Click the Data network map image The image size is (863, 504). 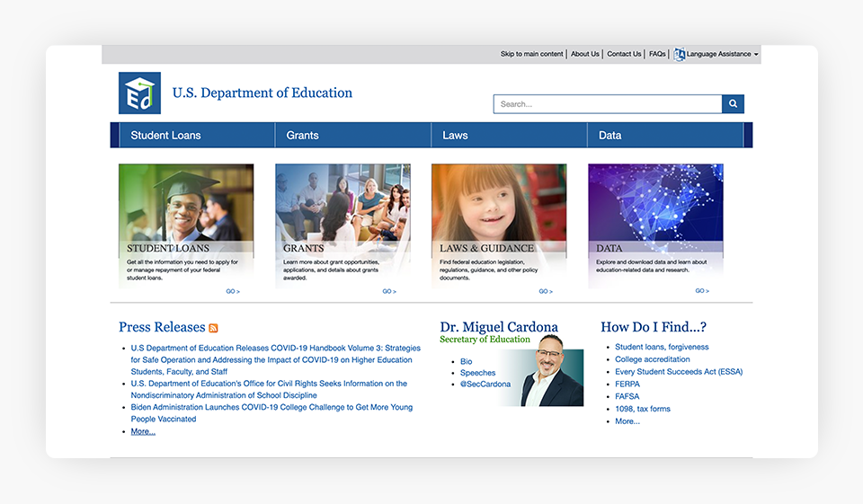click(x=655, y=202)
